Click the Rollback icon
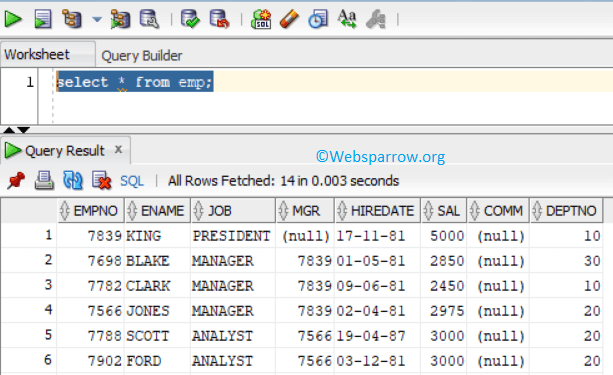613x375 pixels. click(219, 19)
